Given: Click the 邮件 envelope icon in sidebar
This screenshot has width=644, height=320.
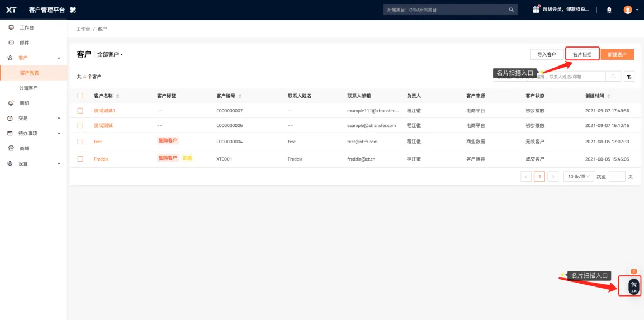Looking at the screenshot, I should click(11, 43).
